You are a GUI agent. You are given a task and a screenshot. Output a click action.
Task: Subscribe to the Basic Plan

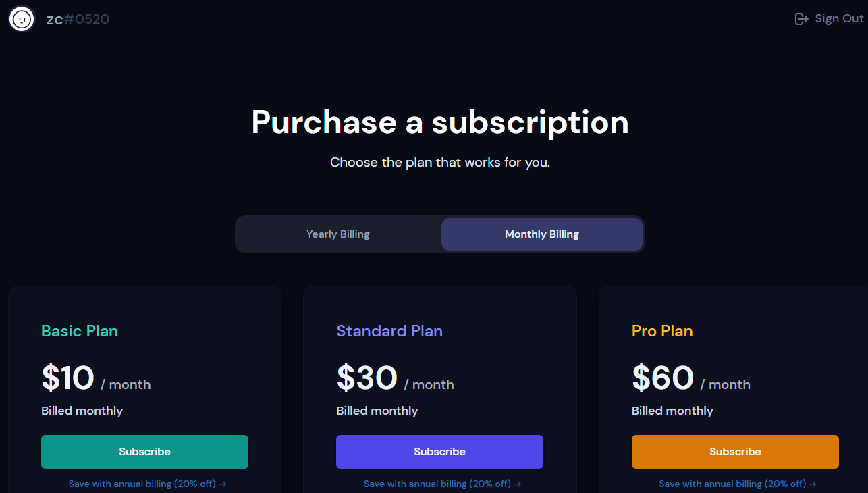pos(144,452)
